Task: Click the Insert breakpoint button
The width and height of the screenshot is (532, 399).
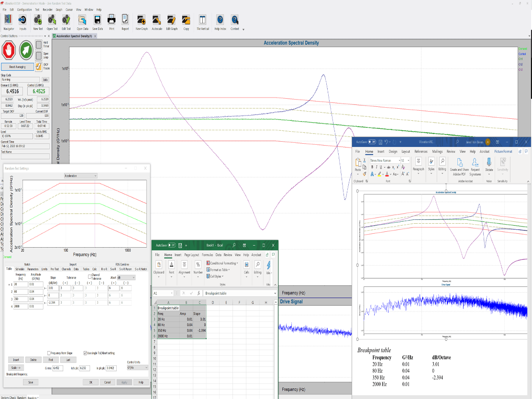Action: tap(16, 360)
